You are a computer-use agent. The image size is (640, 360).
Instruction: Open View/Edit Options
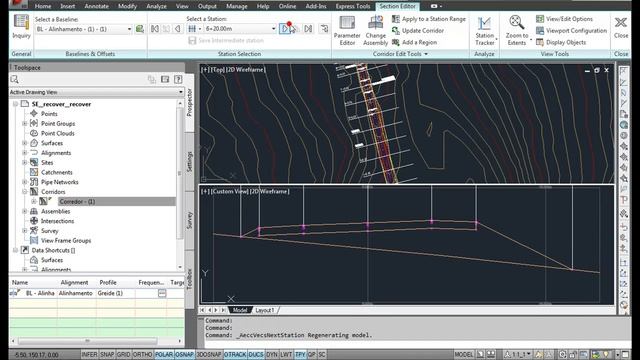point(564,19)
